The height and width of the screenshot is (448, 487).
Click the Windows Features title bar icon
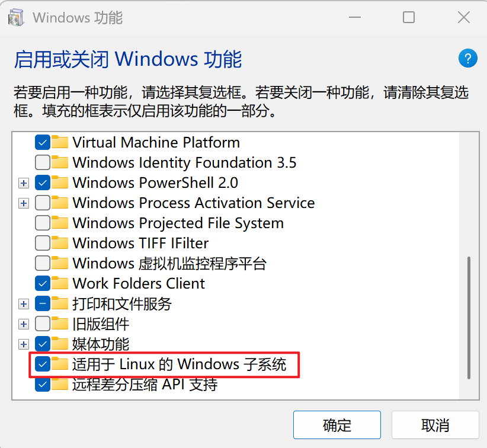pos(16,18)
